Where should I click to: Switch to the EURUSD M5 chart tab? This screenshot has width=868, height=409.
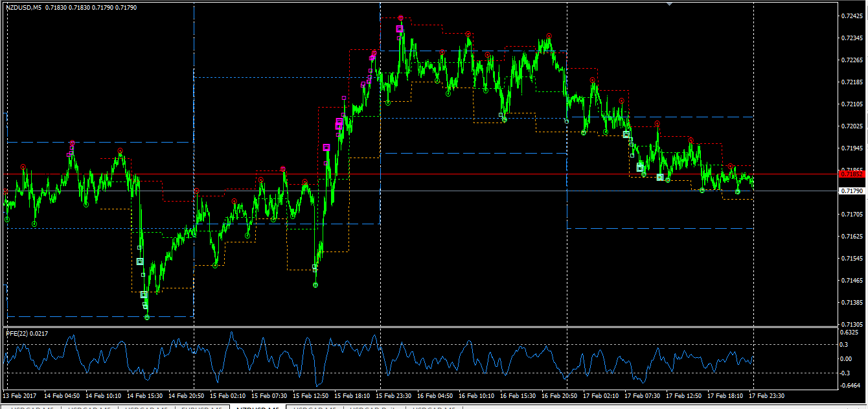203,407
